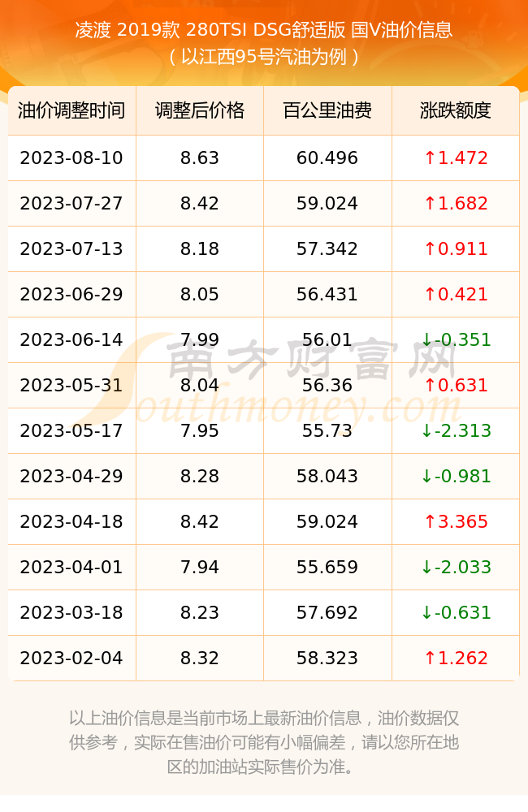
Task: Click the 百公里油费 column header
Action: point(327,110)
